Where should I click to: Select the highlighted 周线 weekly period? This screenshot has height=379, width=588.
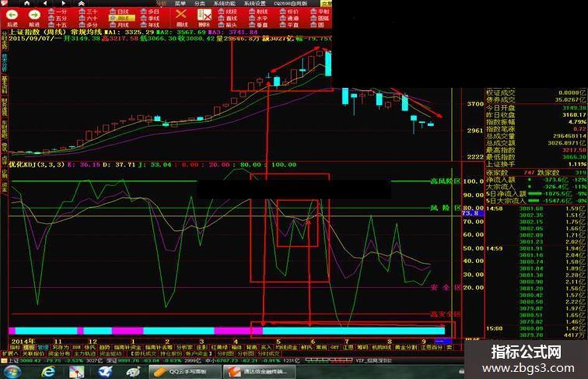pos(121,18)
